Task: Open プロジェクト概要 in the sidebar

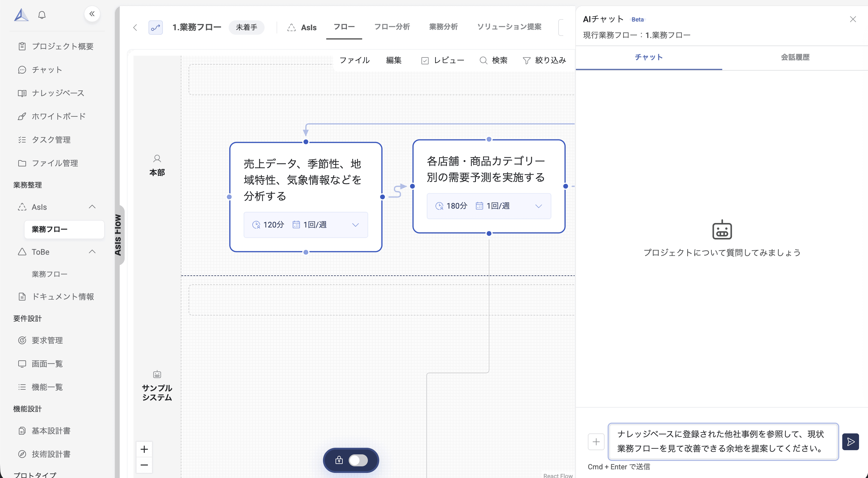Action: point(57,46)
